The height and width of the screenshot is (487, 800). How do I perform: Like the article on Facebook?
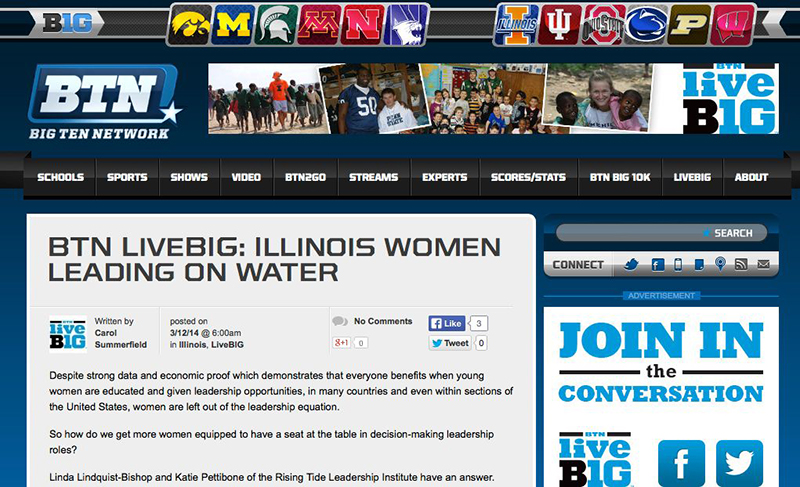click(x=447, y=323)
